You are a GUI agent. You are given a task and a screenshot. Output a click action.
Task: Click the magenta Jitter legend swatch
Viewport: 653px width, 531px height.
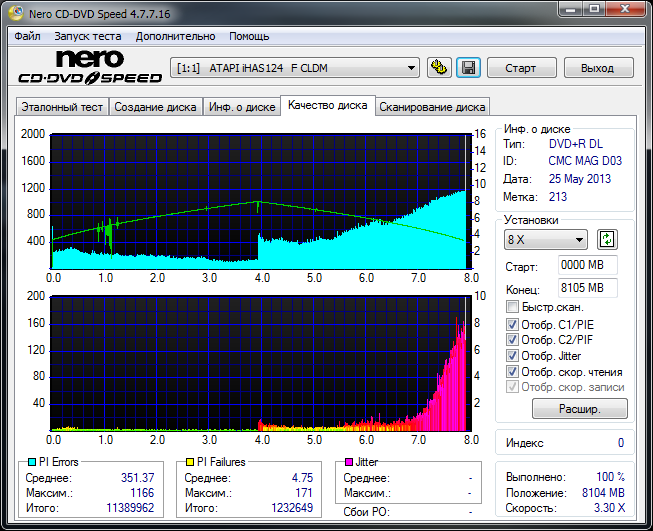click(x=349, y=462)
